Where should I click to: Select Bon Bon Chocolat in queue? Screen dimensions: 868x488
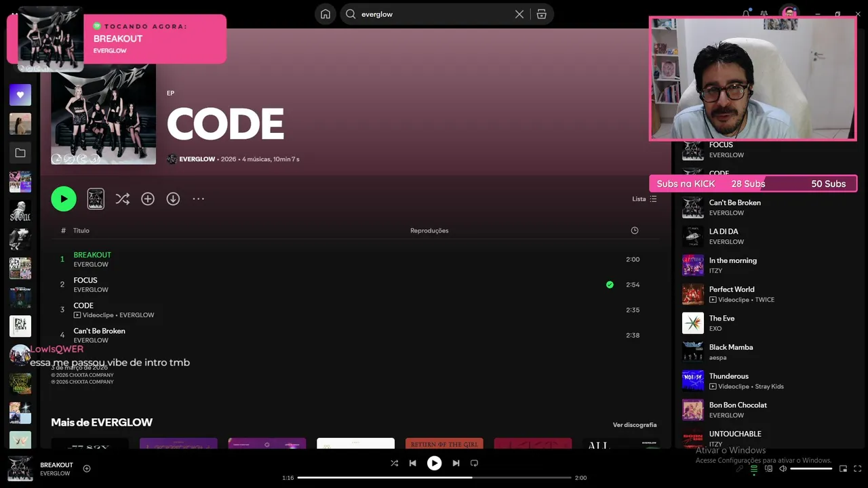[769, 410]
